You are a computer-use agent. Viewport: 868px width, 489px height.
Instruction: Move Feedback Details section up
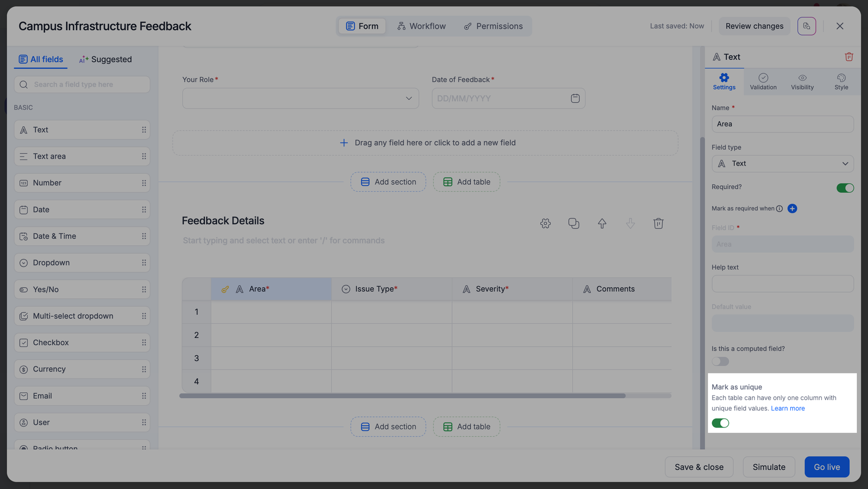click(602, 224)
